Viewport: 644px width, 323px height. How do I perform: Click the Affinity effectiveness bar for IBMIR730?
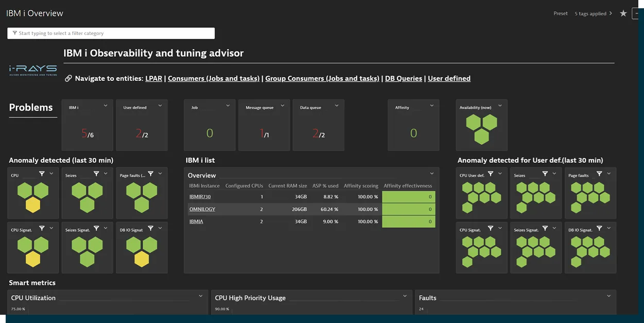click(x=409, y=197)
